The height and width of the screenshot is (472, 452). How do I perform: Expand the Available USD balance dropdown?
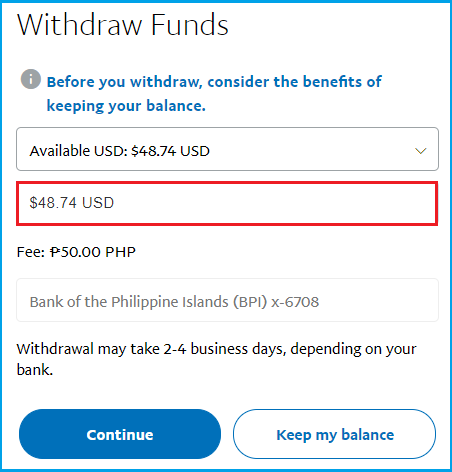pos(227,149)
